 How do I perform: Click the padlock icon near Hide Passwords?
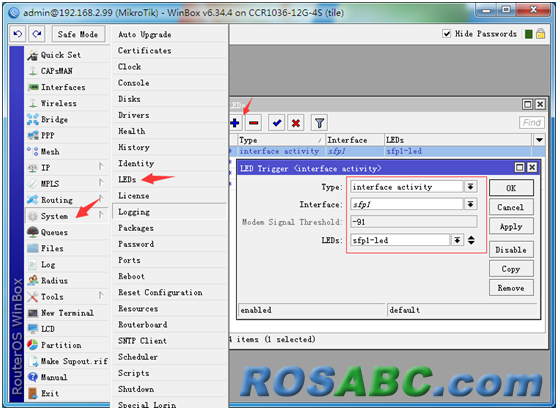pyautogui.click(x=541, y=34)
